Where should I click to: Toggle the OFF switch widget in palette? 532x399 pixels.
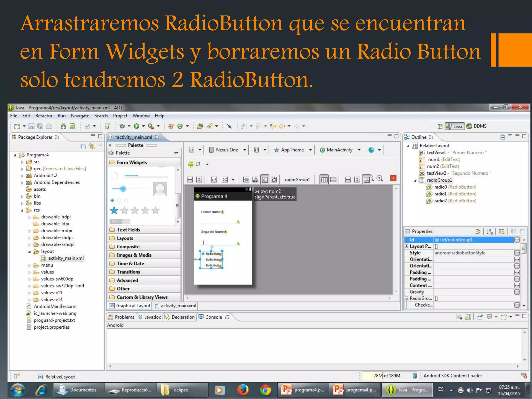[x=120, y=221]
